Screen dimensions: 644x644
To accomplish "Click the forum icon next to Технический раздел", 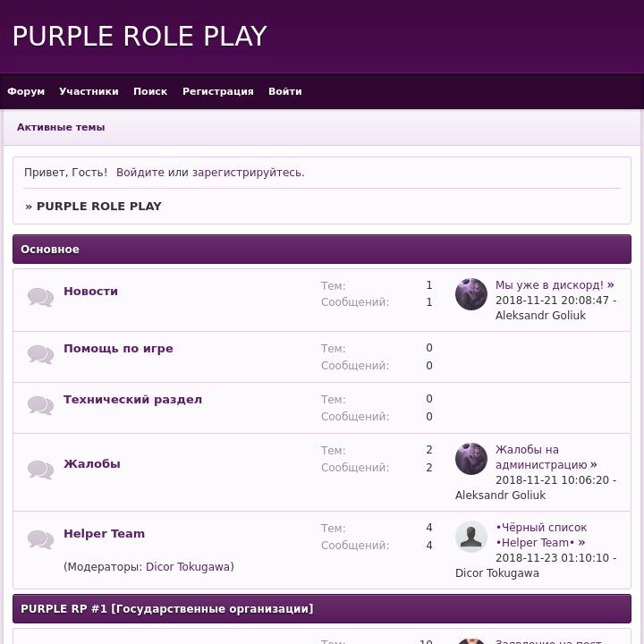I will click(x=40, y=405).
